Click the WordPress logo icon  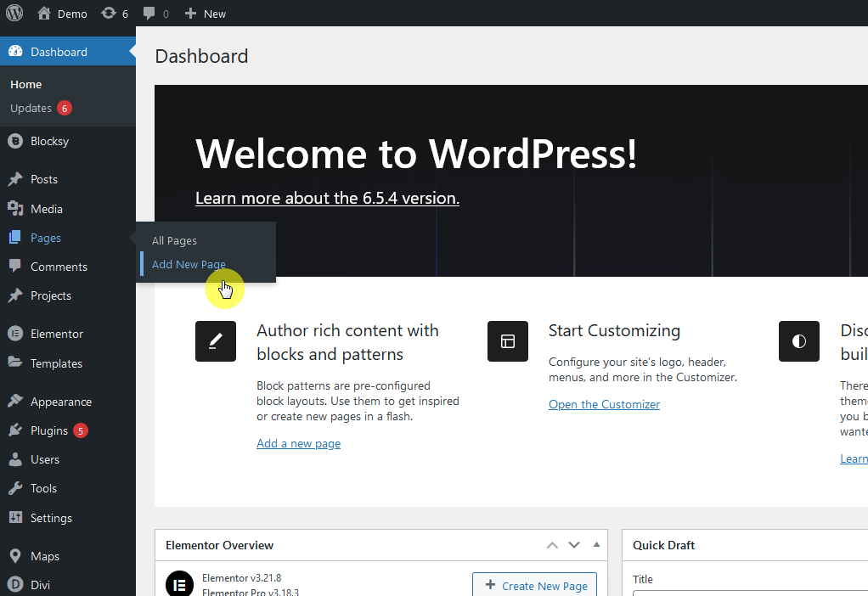point(14,14)
